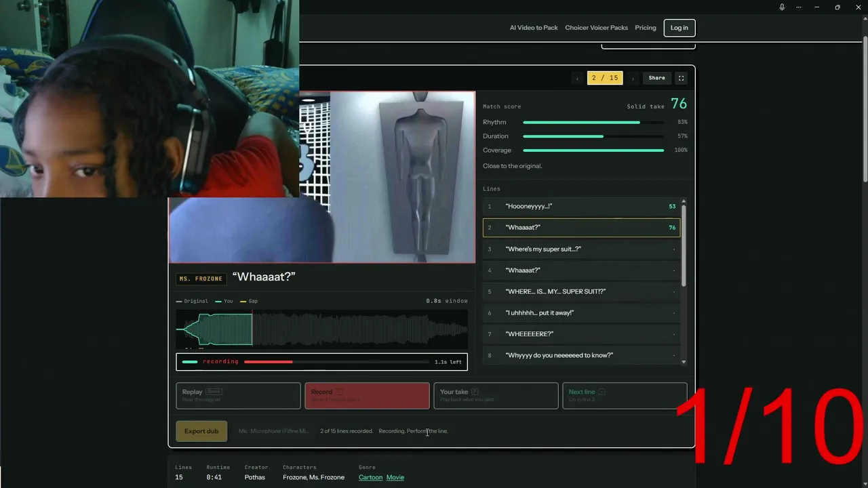The width and height of the screenshot is (868, 488).
Task: Click the "Recording. Perform the line." status
Action: [x=413, y=431]
